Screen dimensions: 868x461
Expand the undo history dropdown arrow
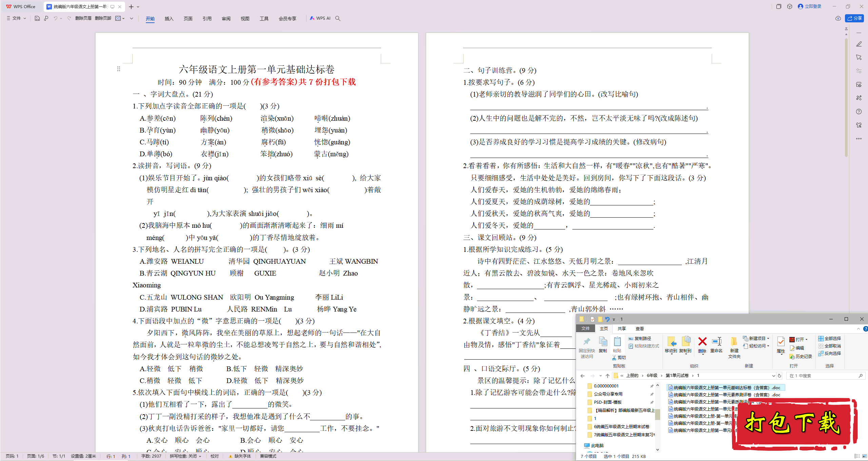tap(61, 18)
